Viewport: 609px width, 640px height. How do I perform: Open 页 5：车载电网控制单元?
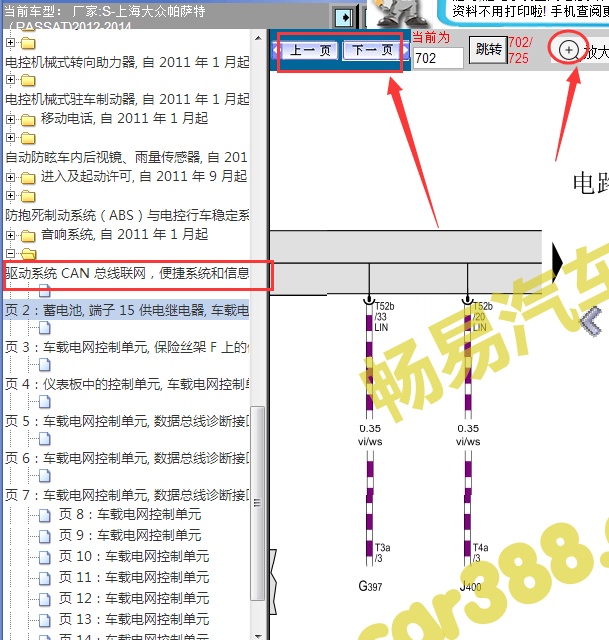(x=127, y=421)
